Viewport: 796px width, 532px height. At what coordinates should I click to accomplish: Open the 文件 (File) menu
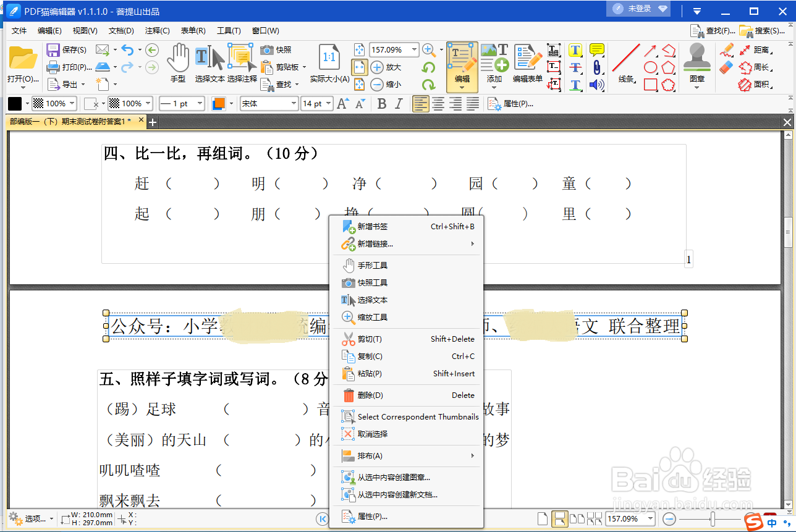[19, 31]
